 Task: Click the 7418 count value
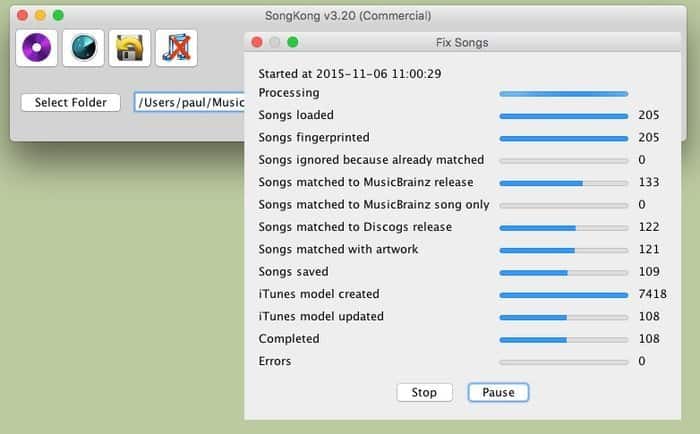(x=652, y=294)
